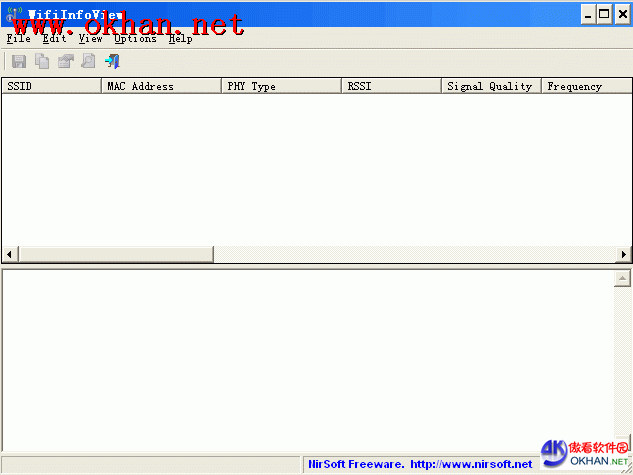Viewport: 633px width, 475px height.
Task: Click the horizontal scrollbar thumb
Action: click(116, 254)
